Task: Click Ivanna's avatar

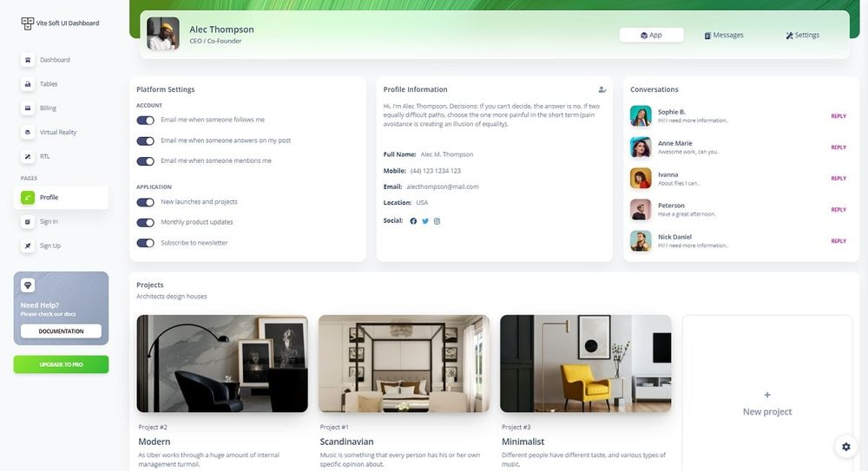Action: tap(641, 178)
